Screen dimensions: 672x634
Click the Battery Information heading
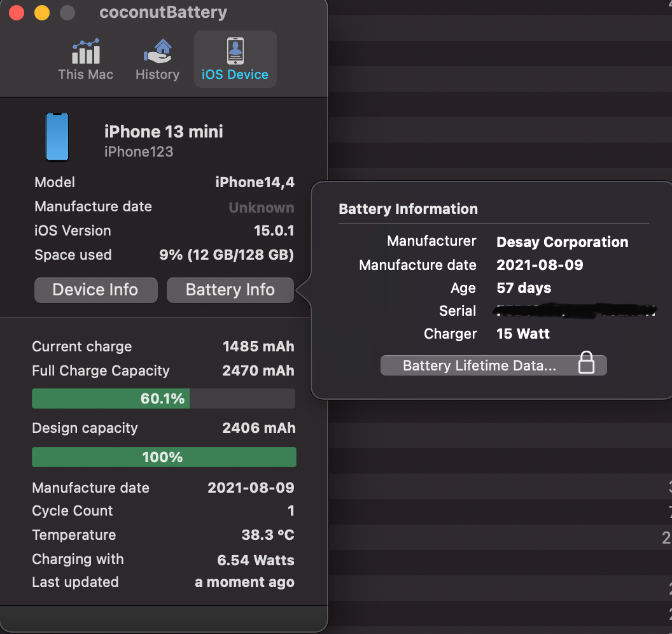click(408, 209)
